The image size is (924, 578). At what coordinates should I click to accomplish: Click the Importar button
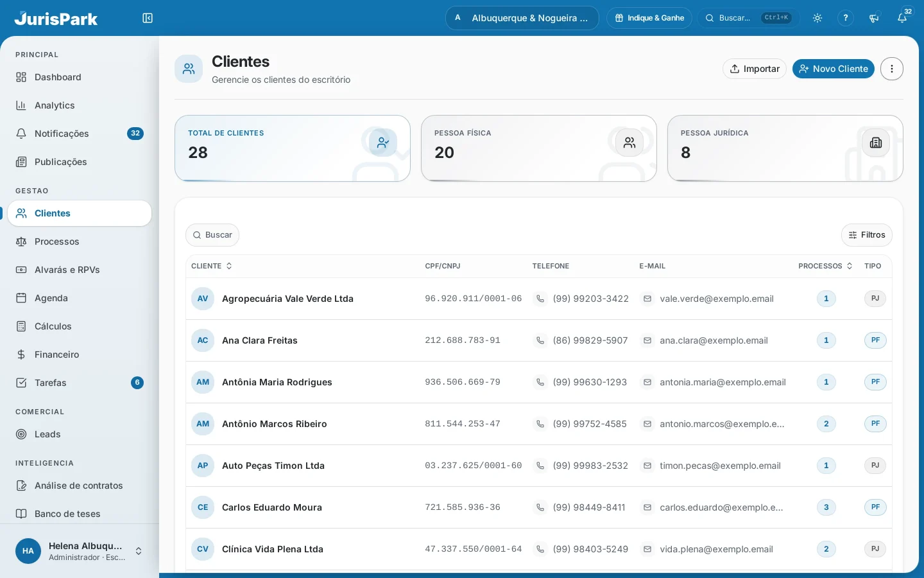(x=755, y=69)
